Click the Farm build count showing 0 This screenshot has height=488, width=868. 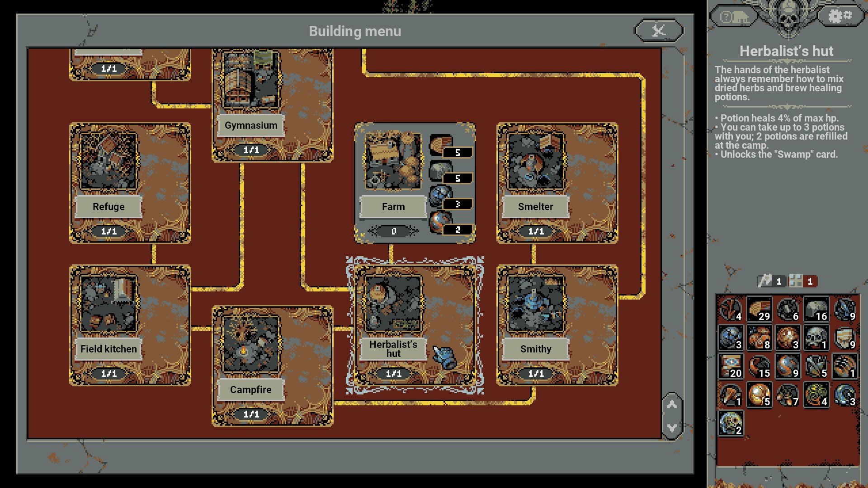tap(393, 231)
